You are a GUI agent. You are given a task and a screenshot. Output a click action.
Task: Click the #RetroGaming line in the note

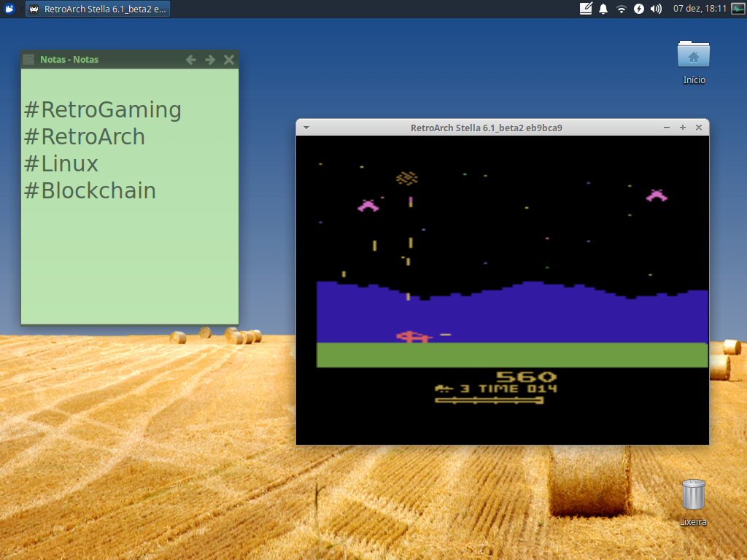(x=103, y=109)
